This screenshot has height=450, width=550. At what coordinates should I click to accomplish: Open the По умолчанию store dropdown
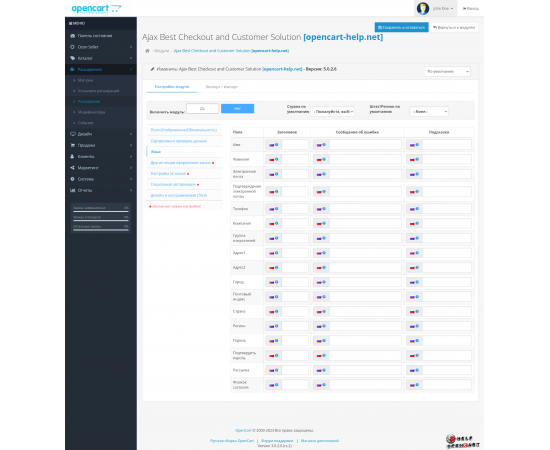447,72
